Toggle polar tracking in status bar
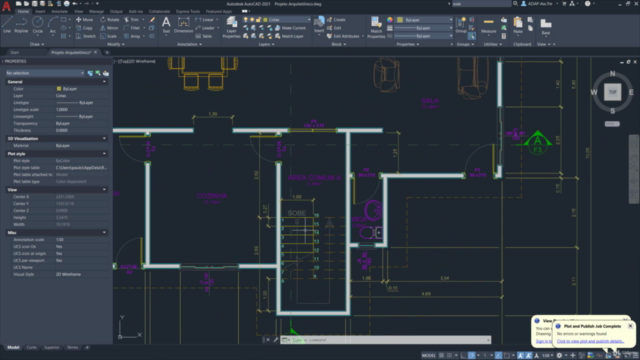Image resolution: width=640 pixels, height=360 pixels. (471, 356)
